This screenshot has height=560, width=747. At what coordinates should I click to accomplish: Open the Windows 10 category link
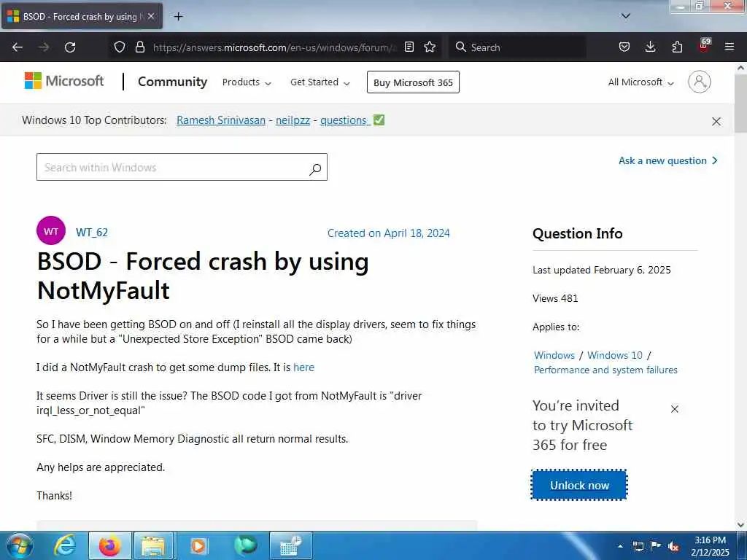(615, 355)
